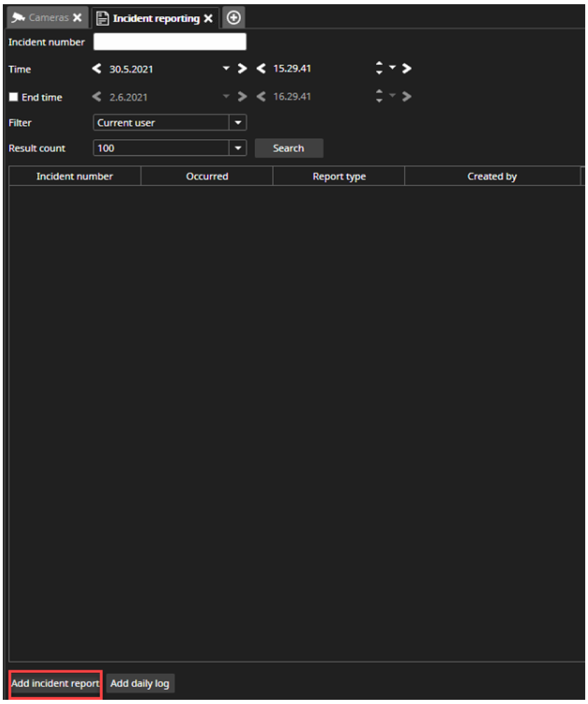
Task: Click the Add incident report button
Action: (55, 684)
